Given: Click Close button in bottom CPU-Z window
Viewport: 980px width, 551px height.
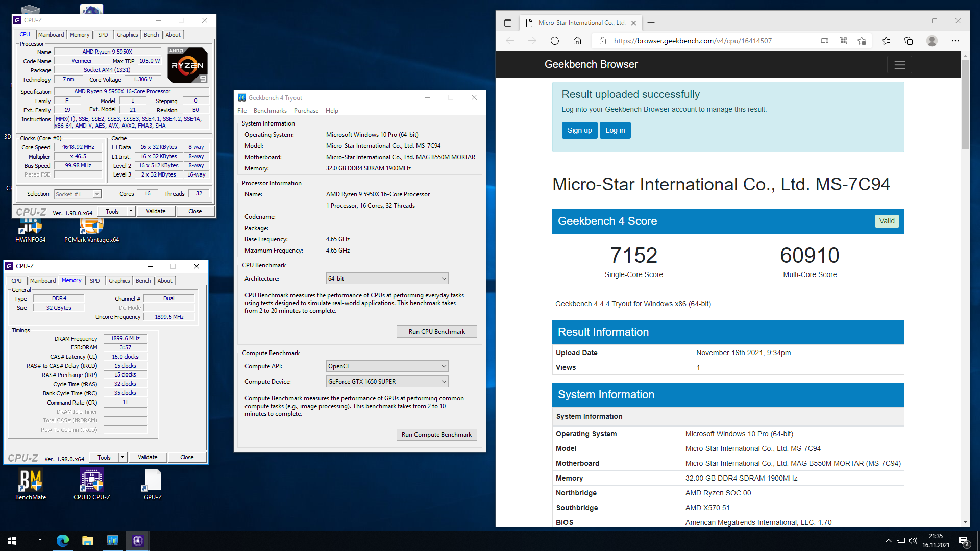Looking at the screenshot, I should [x=187, y=457].
